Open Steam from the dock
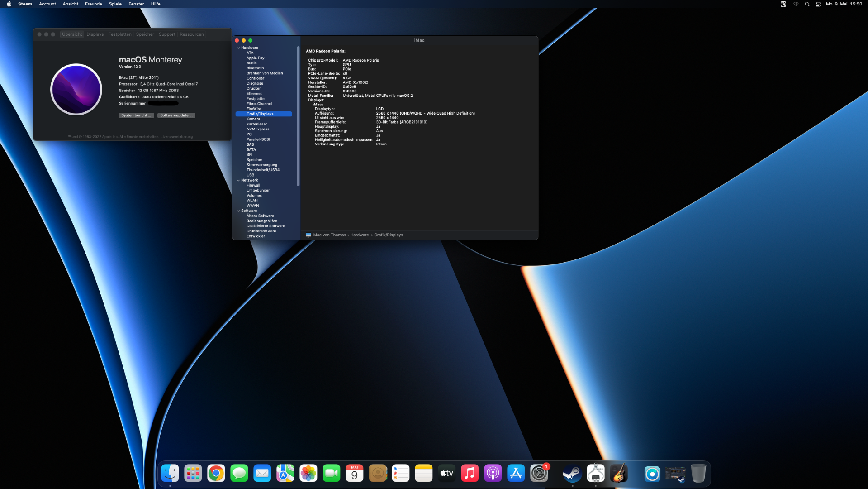This screenshot has height=489, width=868. (572, 474)
